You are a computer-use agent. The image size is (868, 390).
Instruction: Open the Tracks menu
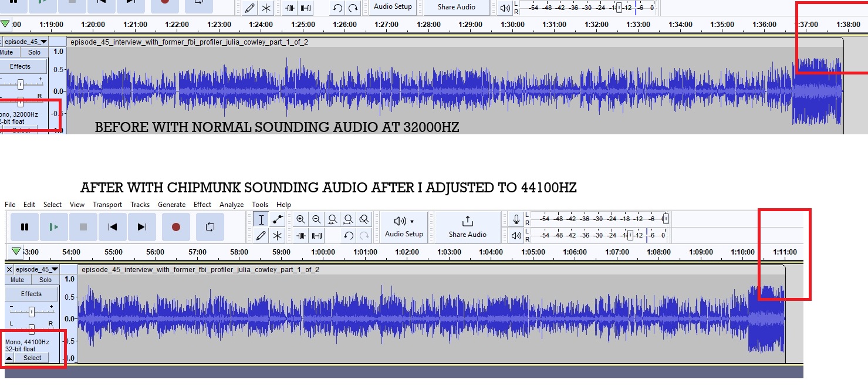[x=140, y=205]
